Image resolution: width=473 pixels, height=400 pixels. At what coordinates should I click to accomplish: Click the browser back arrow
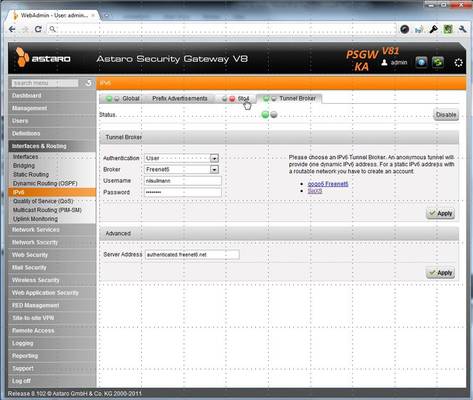12,29
